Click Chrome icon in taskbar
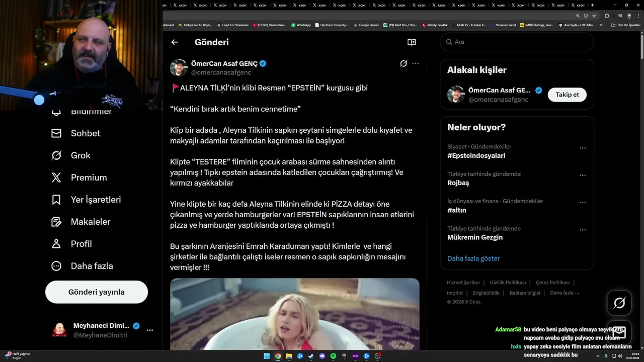644x362 pixels. coord(278,356)
